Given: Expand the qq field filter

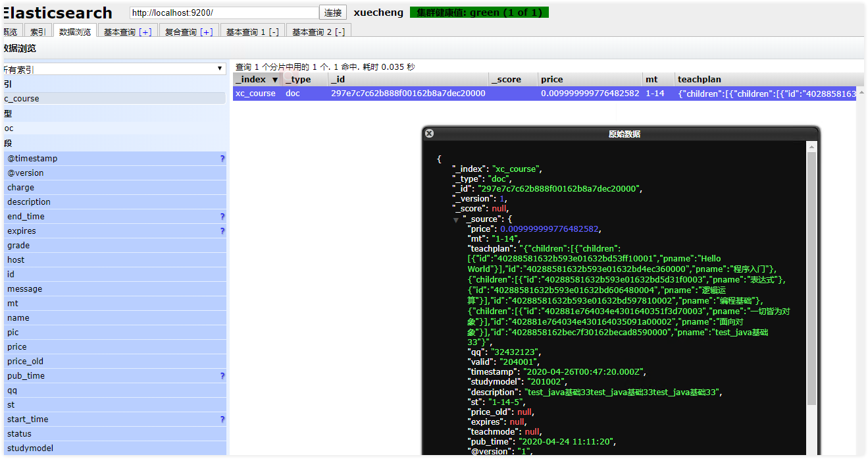Looking at the screenshot, I should tap(113, 391).
